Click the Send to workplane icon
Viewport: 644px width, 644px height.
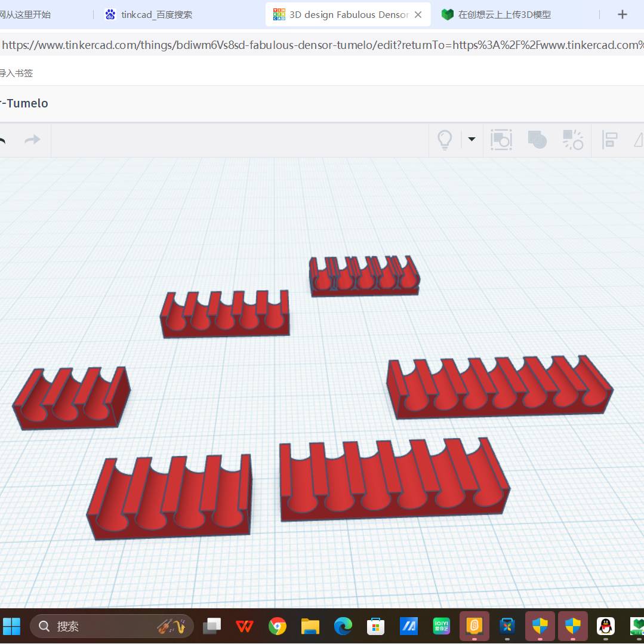point(501,140)
